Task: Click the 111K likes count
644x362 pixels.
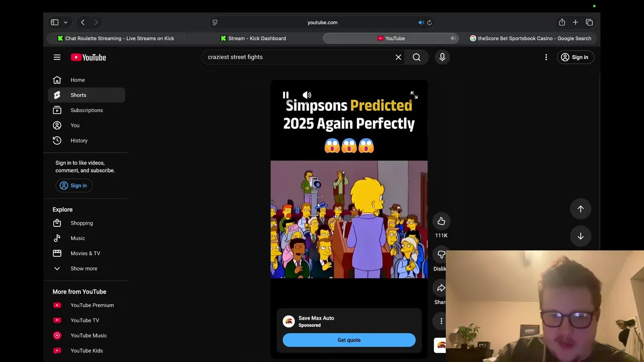Action: pyautogui.click(x=441, y=235)
